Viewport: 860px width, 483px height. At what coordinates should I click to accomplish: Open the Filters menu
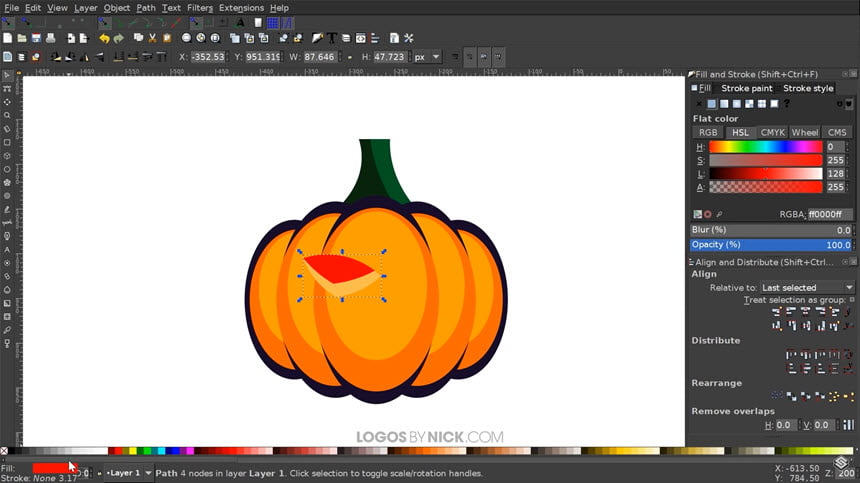coord(200,8)
